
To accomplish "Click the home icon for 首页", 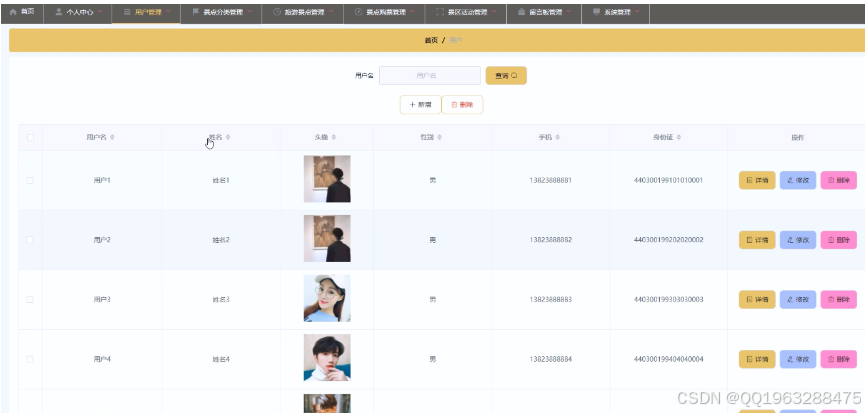I will pyautogui.click(x=13, y=12).
